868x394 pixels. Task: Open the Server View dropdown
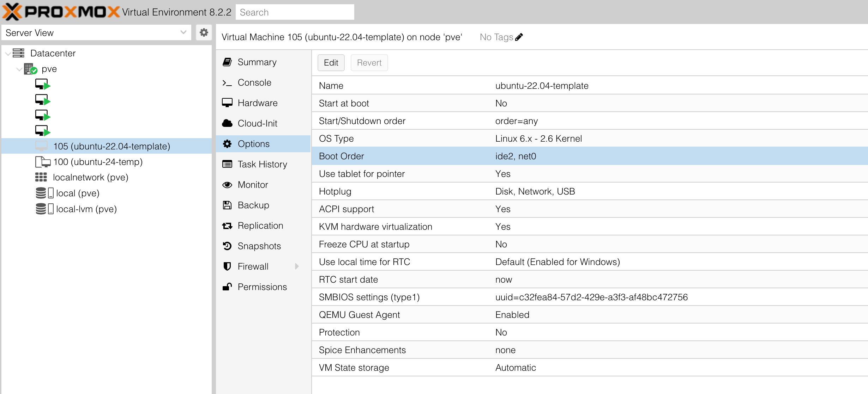pyautogui.click(x=96, y=33)
